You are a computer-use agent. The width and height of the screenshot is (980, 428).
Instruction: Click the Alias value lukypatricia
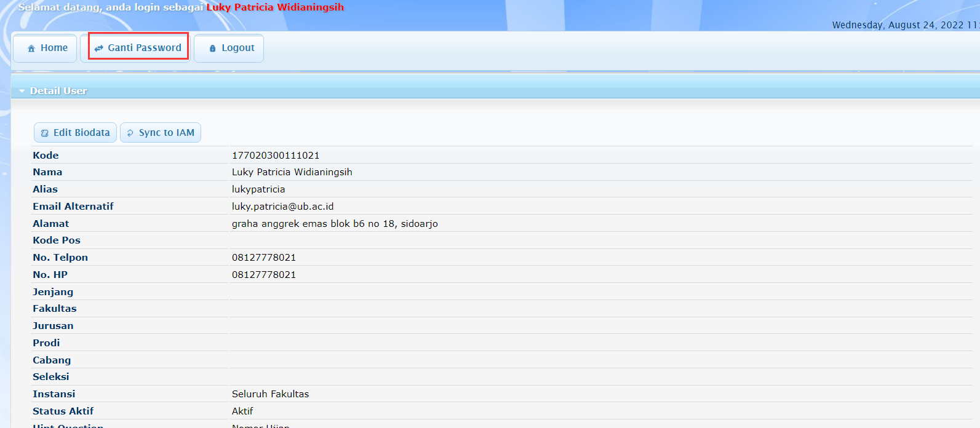[x=258, y=189]
